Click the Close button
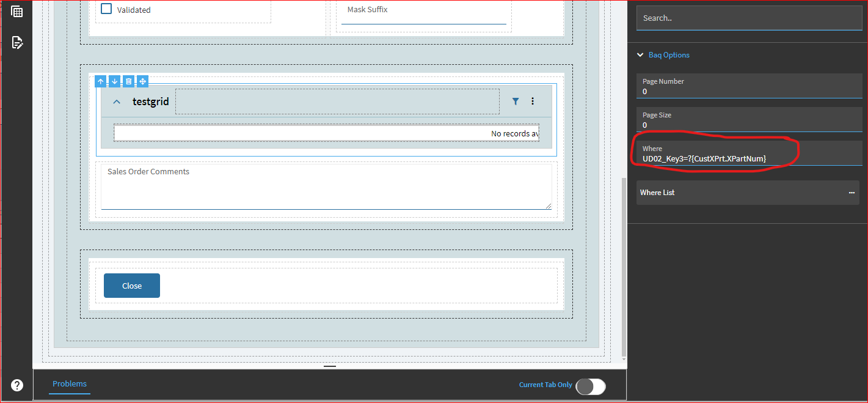868x403 pixels. tap(132, 286)
